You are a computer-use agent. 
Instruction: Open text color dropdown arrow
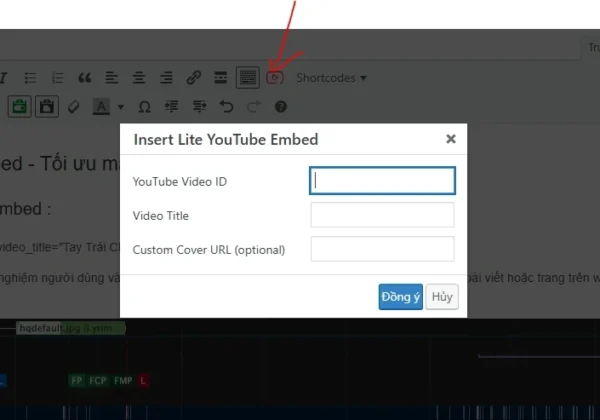(121, 107)
